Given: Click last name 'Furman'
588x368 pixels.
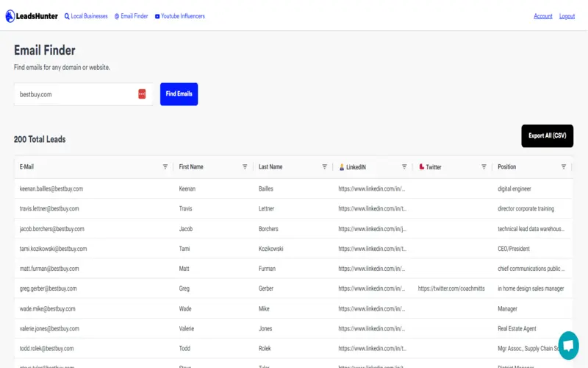Looking at the screenshot, I should (x=267, y=269).
